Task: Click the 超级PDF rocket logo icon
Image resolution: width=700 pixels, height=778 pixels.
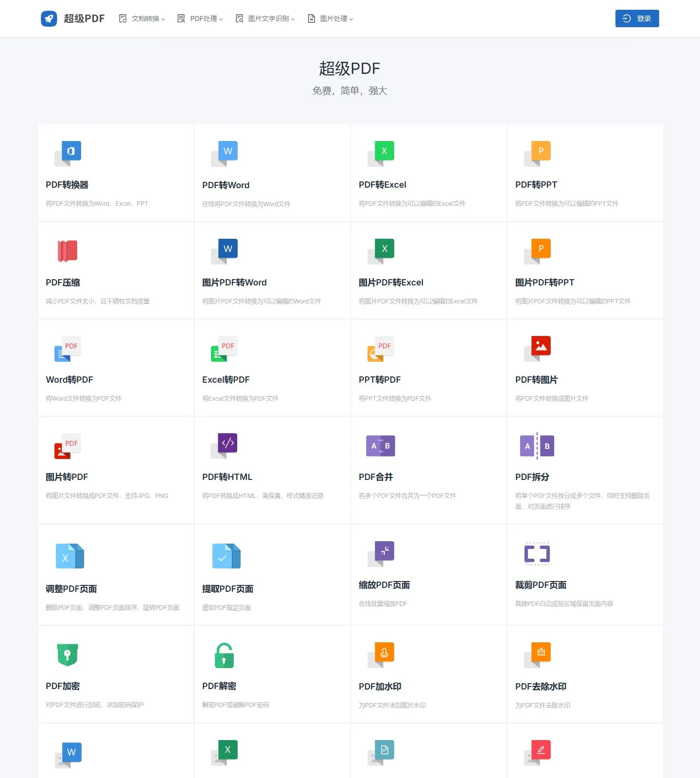Action: click(x=49, y=18)
